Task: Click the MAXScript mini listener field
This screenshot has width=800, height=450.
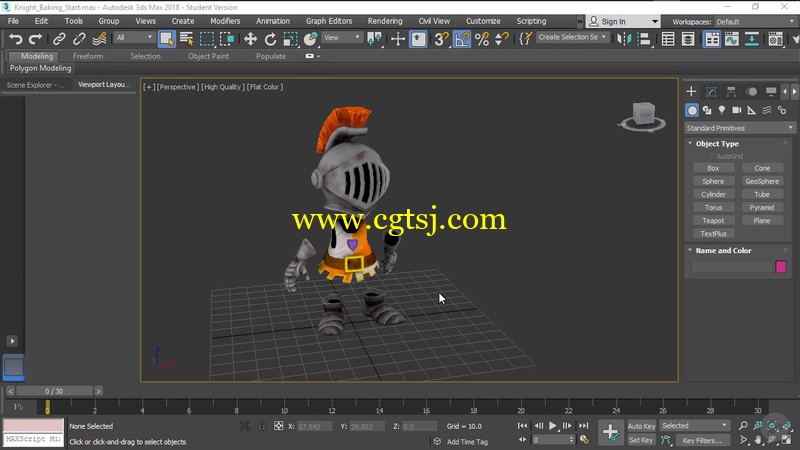Action: click(x=33, y=439)
